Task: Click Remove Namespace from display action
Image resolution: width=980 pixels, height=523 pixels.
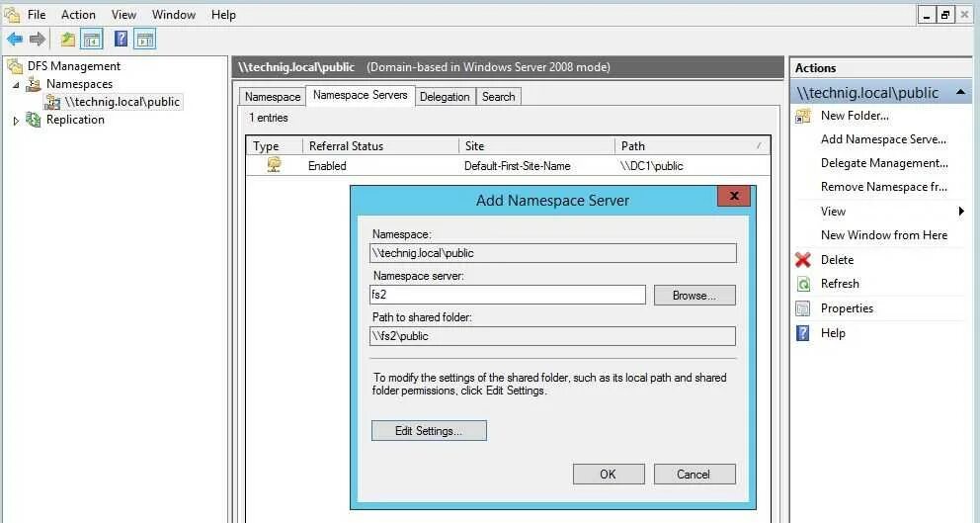Action: (884, 187)
